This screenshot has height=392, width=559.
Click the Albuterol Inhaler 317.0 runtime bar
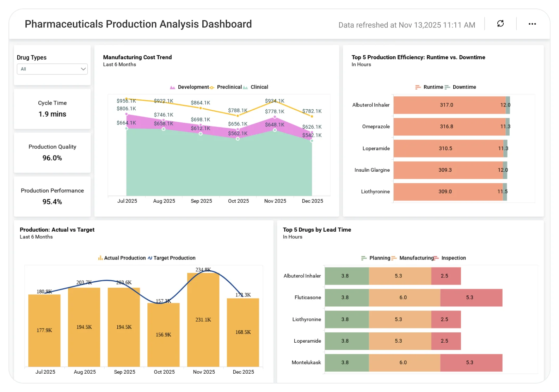tap(449, 105)
